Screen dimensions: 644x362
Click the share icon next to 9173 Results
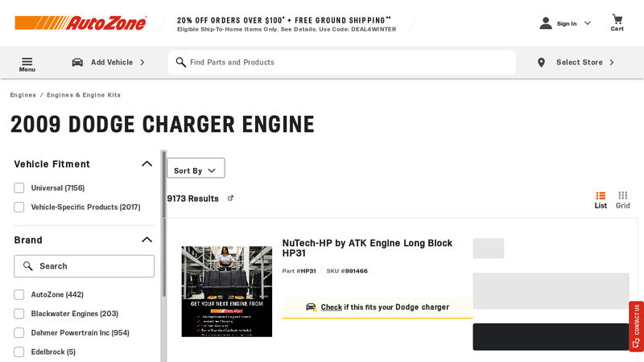(230, 198)
